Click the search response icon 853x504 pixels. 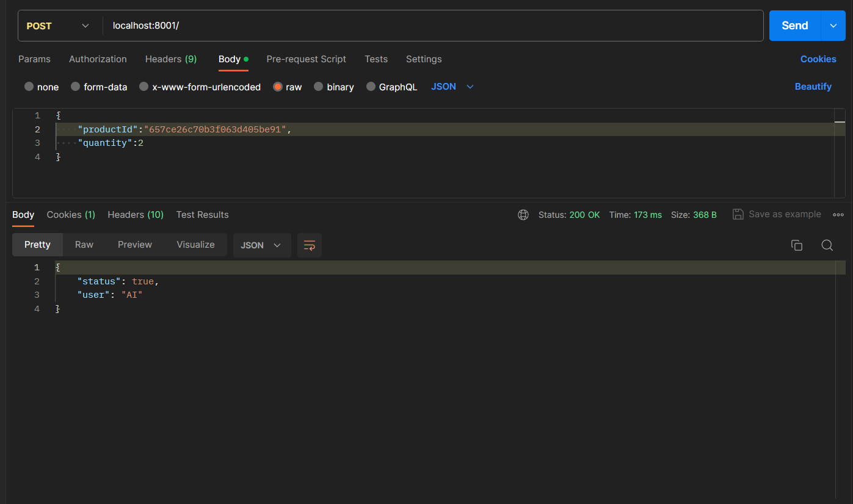click(827, 245)
